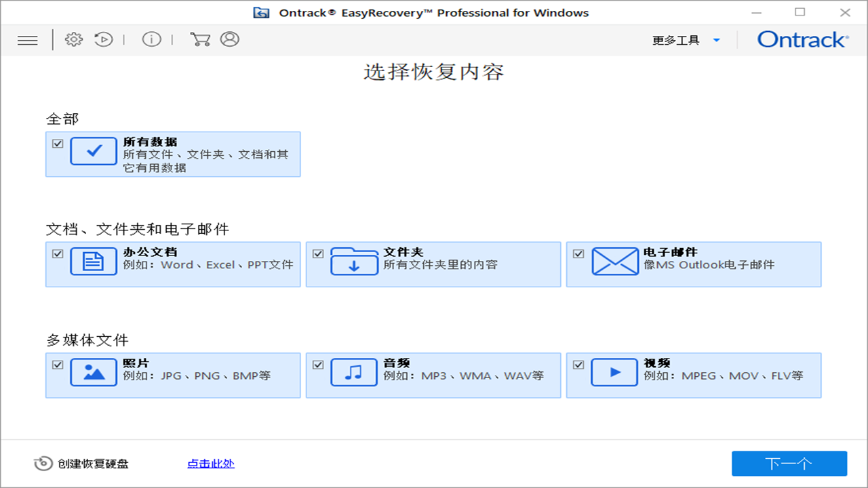
Task: Click the 下一个 button
Action: coord(788,464)
